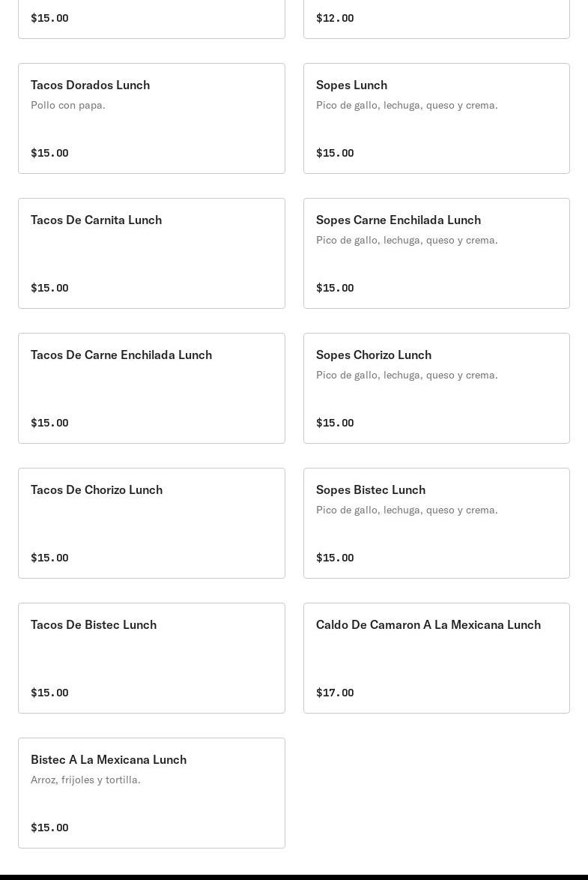
Task: Click the Sopes Bistec Lunch description text
Action: click(407, 510)
